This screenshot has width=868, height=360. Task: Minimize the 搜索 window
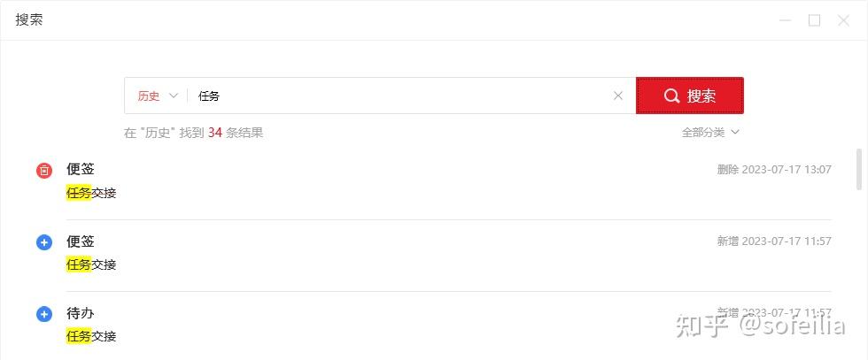point(785,20)
